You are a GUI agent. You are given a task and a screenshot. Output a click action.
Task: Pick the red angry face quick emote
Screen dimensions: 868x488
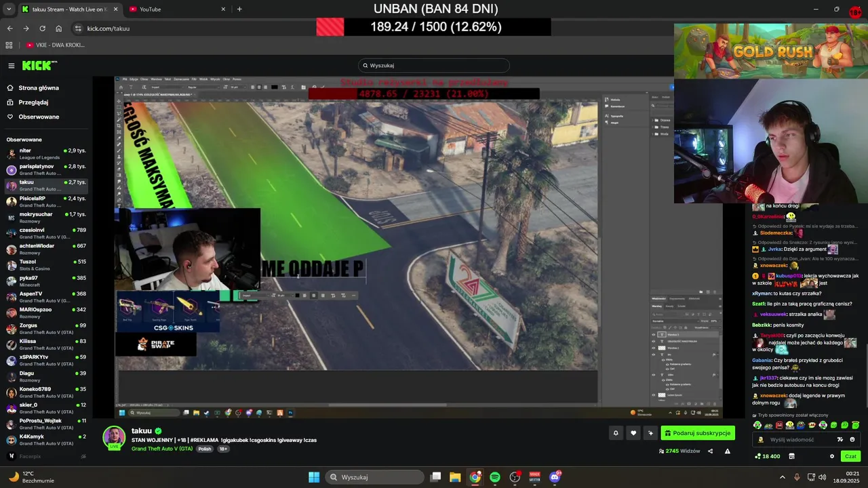pyautogui.click(x=779, y=425)
